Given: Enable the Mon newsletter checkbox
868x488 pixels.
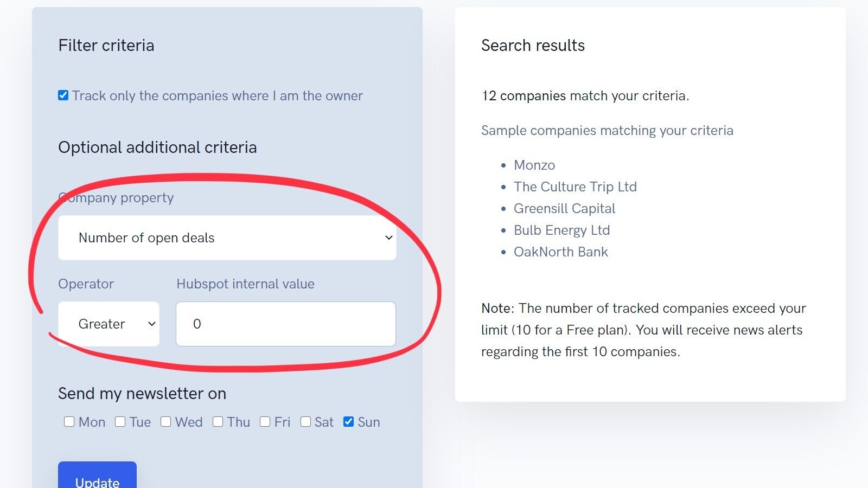Looking at the screenshot, I should click(x=69, y=422).
